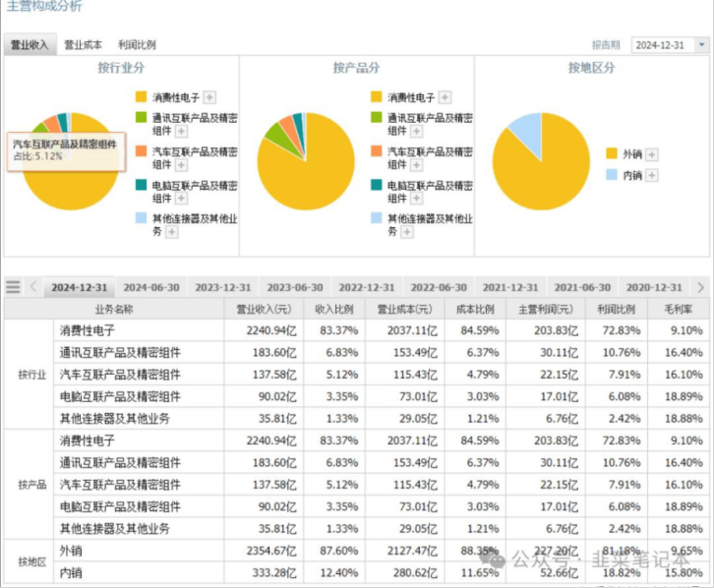Select the 2024-06-30 period tab
Viewport: 714px width, 588px height.
click(151, 287)
